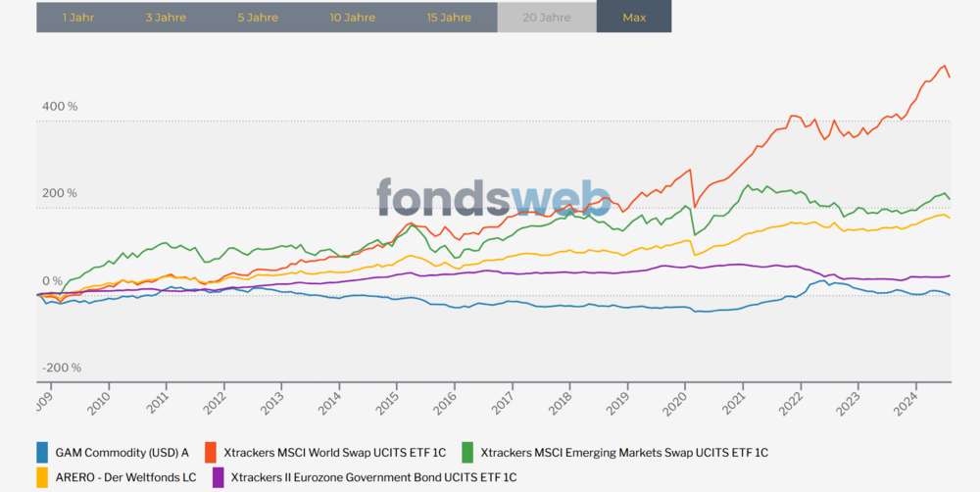The image size is (980, 492).
Task: Open the 15 Jahre period tab
Action: [449, 17]
